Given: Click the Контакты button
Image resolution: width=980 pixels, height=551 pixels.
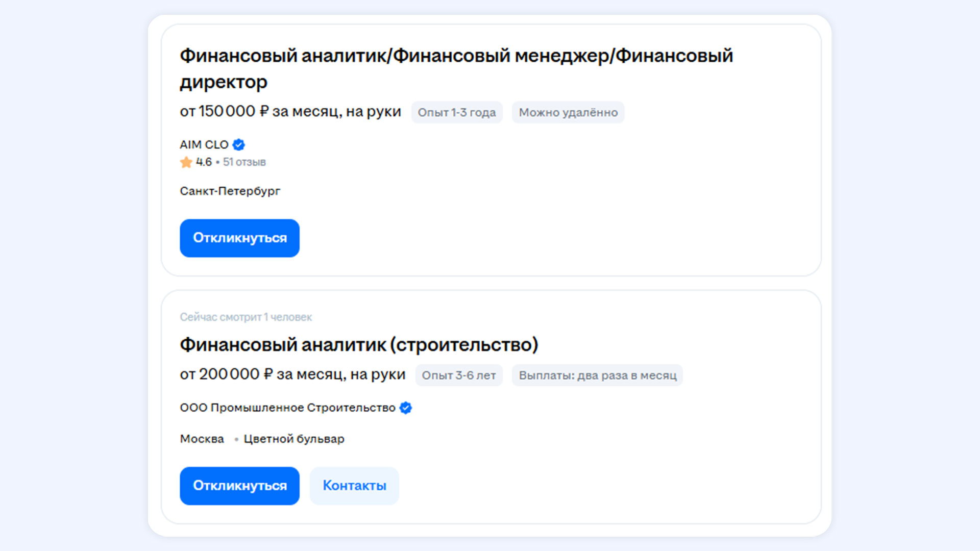Looking at the screenshot, I should [x=354, y=486].
